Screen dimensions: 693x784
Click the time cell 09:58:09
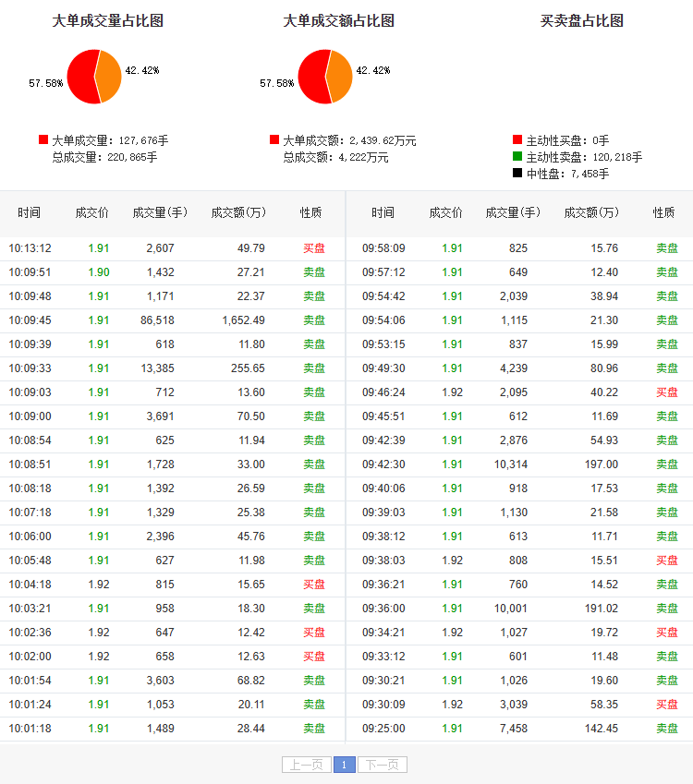[x=383, y=248]
